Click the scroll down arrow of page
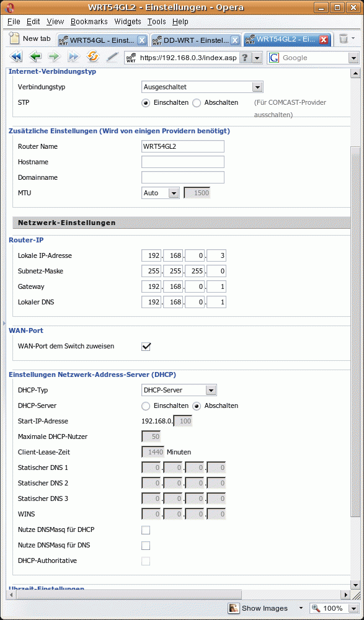This screenshot has width=364, height=620. click(355, 585)
